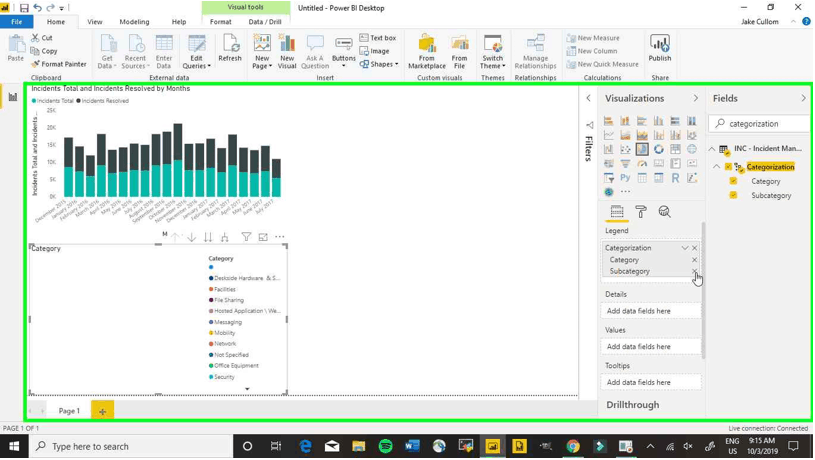Open More options on the visual header
Viewport: 815px width, 460px height.
pyautogui.click(x=280, y=237)
